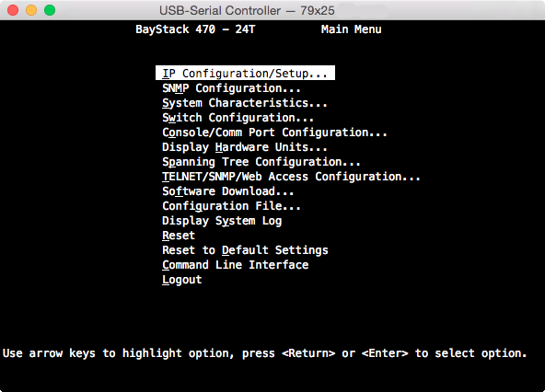545x392 pixels.
Task: Click the USB-Serial Controller window title
Action: 247,10
